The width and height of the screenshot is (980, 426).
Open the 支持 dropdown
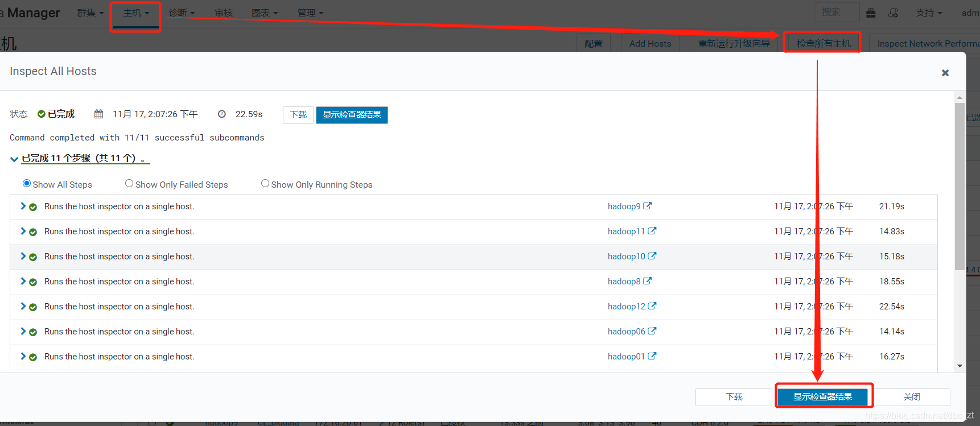tap(929, 13)
